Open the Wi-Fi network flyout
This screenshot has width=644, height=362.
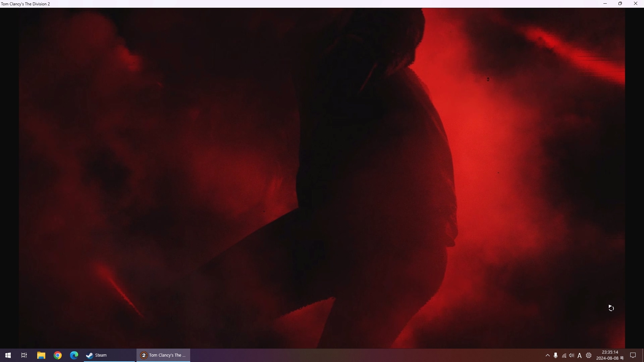(564, 356)
